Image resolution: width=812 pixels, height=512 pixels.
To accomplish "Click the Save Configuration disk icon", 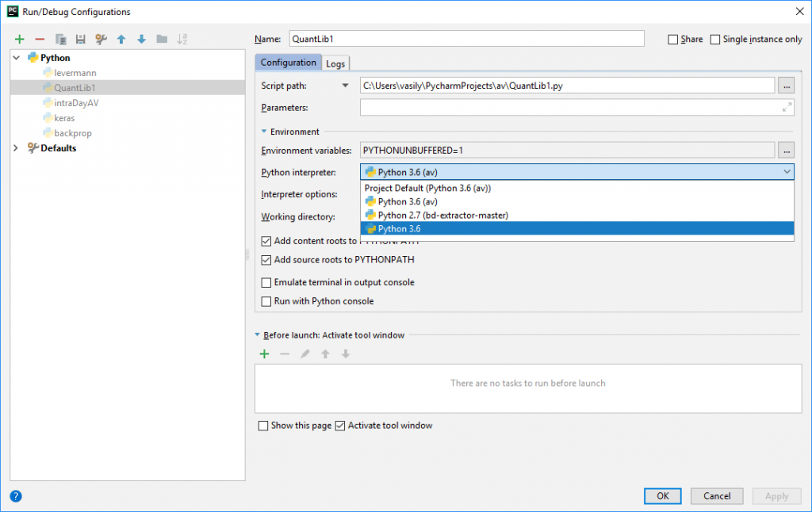I will [80, 39].
